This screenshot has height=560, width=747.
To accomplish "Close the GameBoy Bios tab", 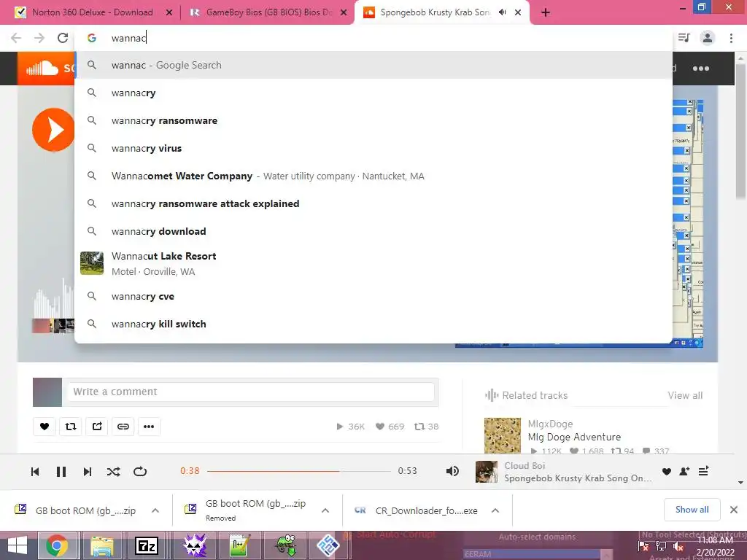I will pos(344,13).
